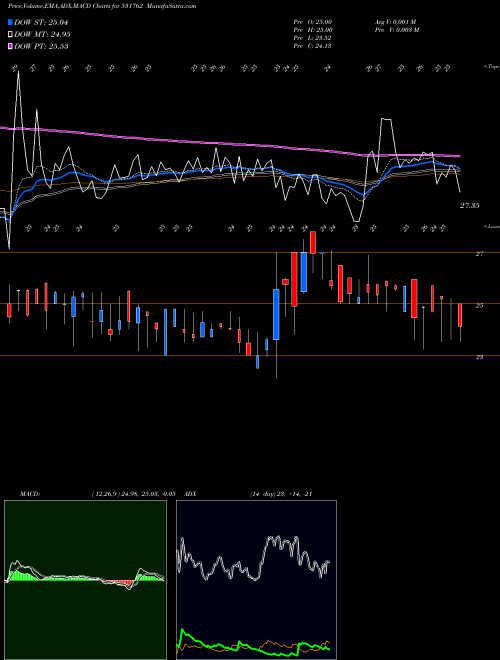Click the 27 price axis label
Image resolution: width=500 pixels, height=660 pixels.
pos(479,254)
